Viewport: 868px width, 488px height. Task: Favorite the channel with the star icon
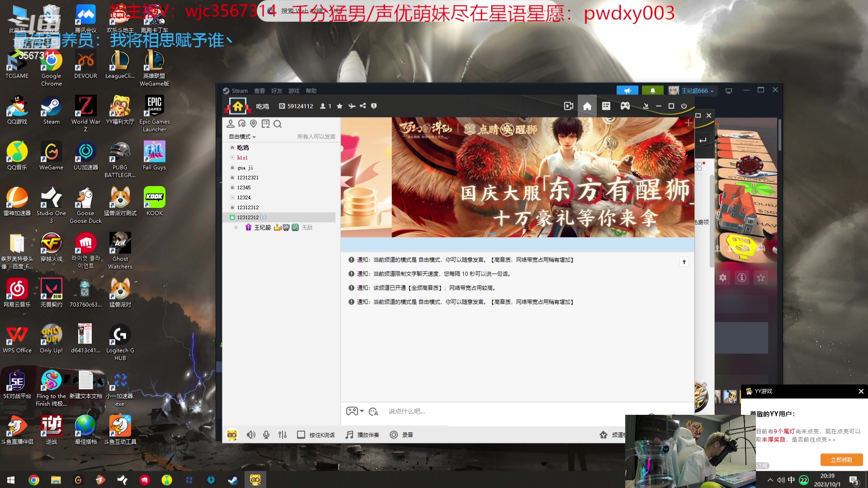340,106
